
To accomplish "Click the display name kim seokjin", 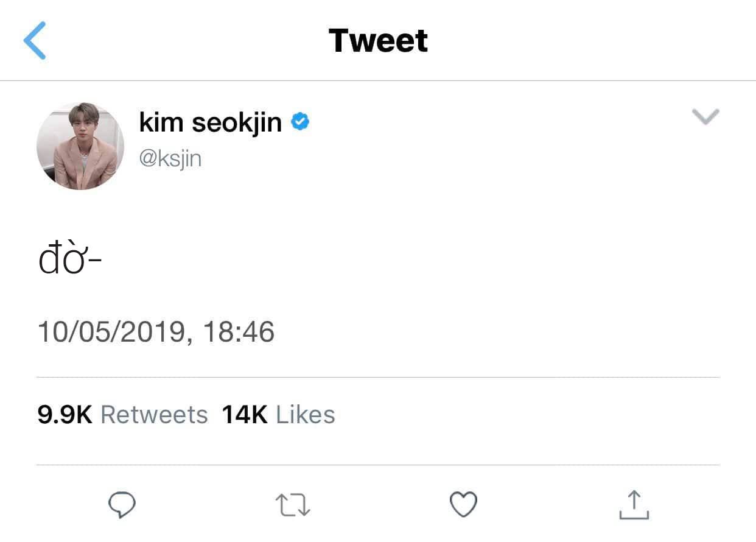I will click(210, 123).
